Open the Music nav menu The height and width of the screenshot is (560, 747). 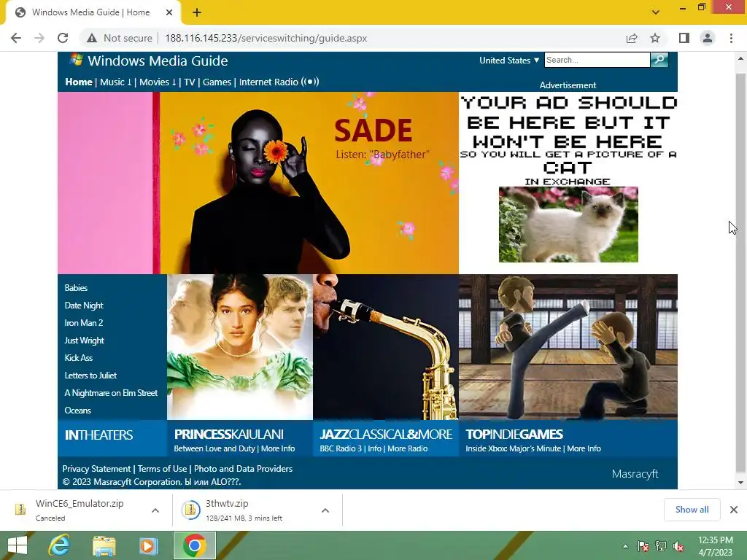(116, 82)
